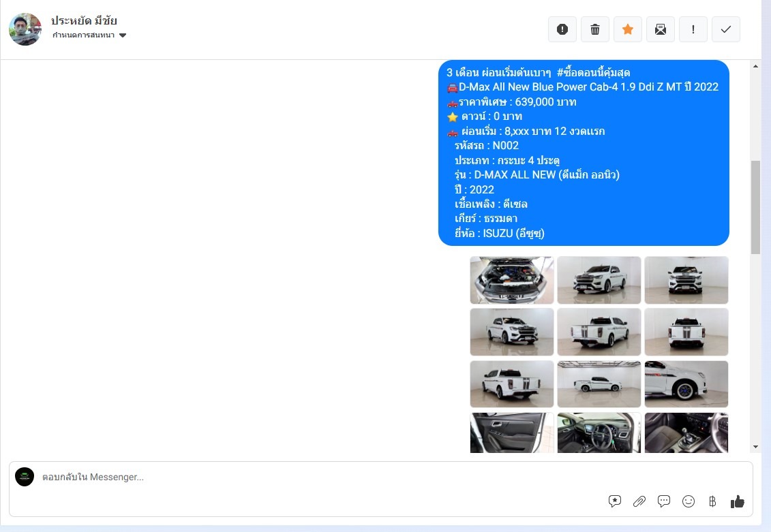This screenshot has width=771, height=532.
Task: Mark conversation as unread envelope icon
Action: click(661, 29)
